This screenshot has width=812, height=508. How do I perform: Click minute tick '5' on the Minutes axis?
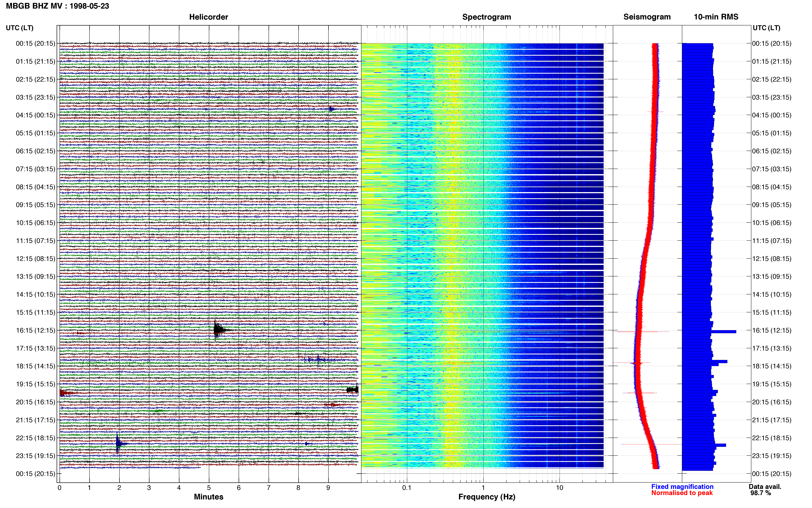point(209,488)
